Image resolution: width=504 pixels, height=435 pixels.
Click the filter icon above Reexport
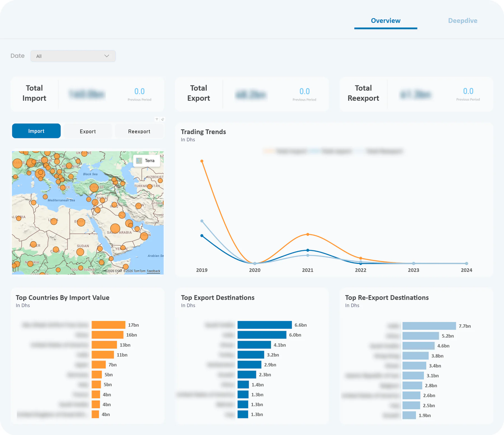(157, 119)
